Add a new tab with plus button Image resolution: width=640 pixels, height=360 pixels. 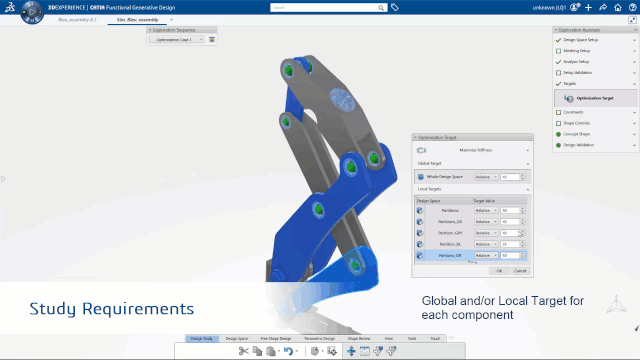[x=171, y=20]
